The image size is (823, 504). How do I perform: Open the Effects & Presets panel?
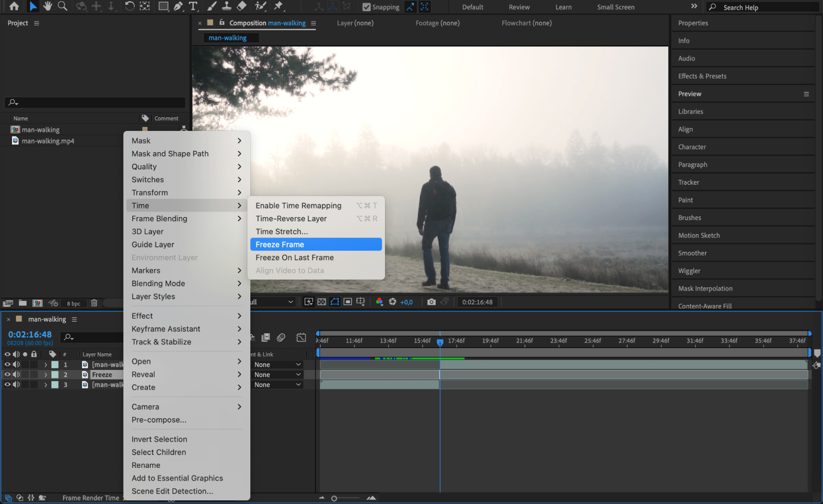(702, 76)
